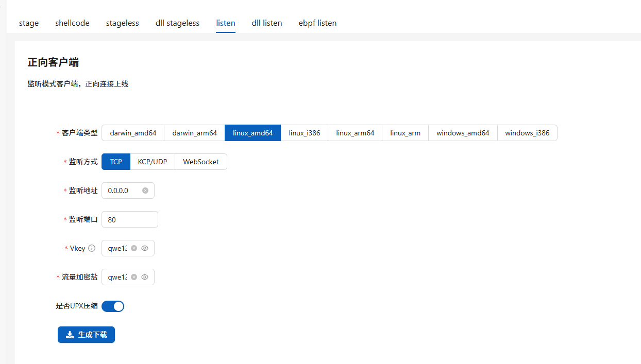The image size is (641, 364).
Task: Choose KCP/UDP listening method
Action: pyautogui.click(x=153, y=162)
